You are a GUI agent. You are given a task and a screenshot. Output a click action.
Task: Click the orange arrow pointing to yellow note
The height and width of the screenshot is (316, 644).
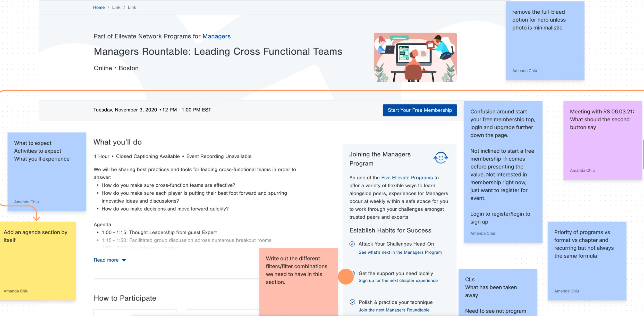(36, 216)
